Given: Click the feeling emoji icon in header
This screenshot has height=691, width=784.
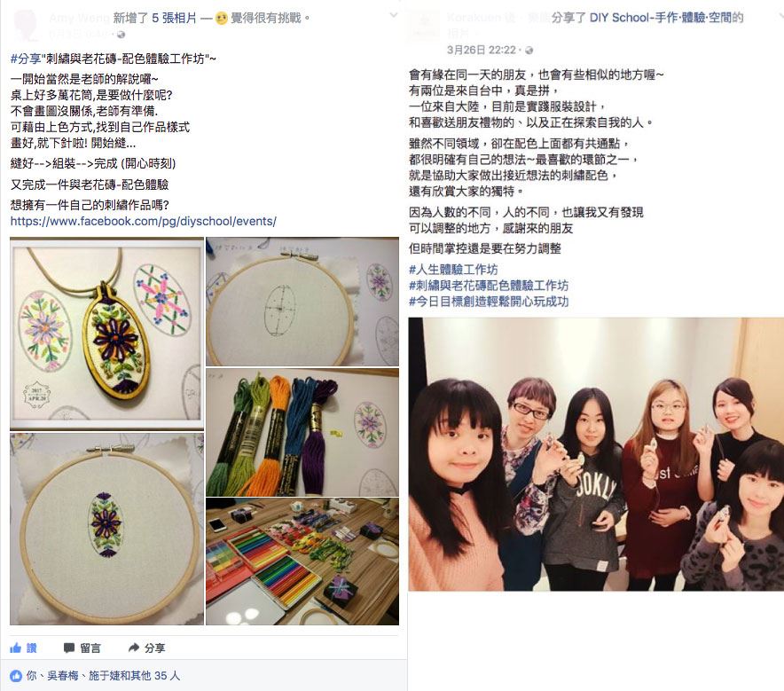Looking at the screenshot, I should (221, 19).
